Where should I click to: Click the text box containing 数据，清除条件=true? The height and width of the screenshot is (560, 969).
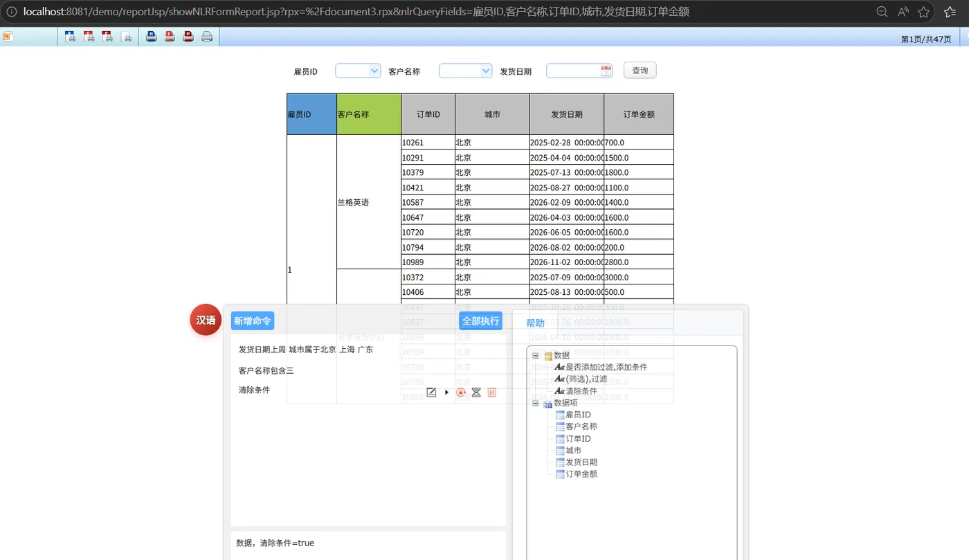(x=368, y=546)
